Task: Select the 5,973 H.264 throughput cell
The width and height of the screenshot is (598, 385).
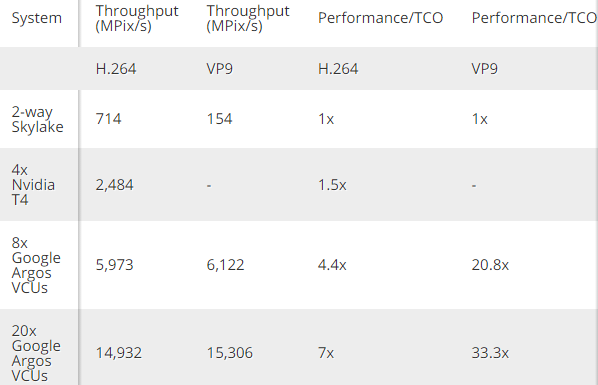Action: click(114, 265)
